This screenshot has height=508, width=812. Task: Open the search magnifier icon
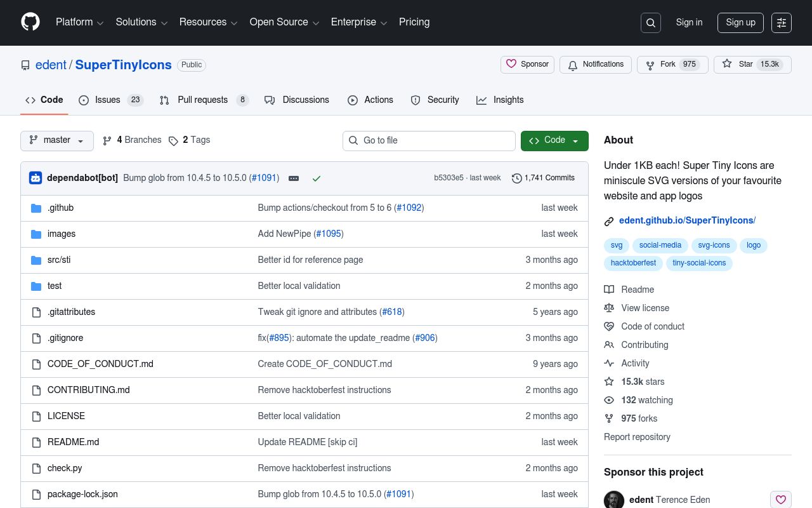click(651, 23)
